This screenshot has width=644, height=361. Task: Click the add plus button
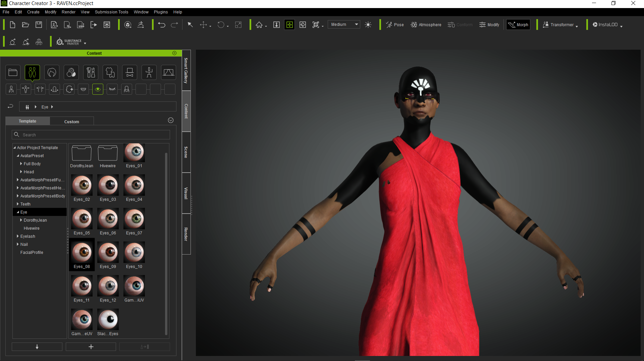pos(91,347)
